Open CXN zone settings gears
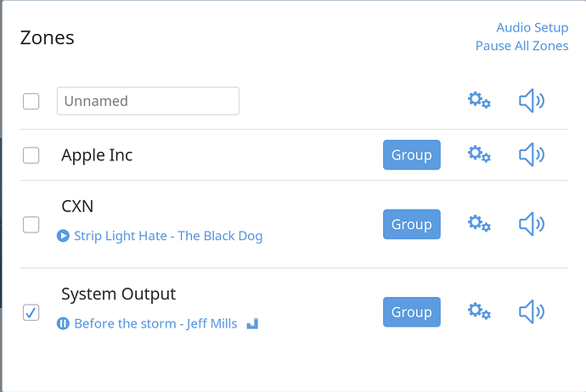The image size is (586, 392). click(x=479, y=224)
